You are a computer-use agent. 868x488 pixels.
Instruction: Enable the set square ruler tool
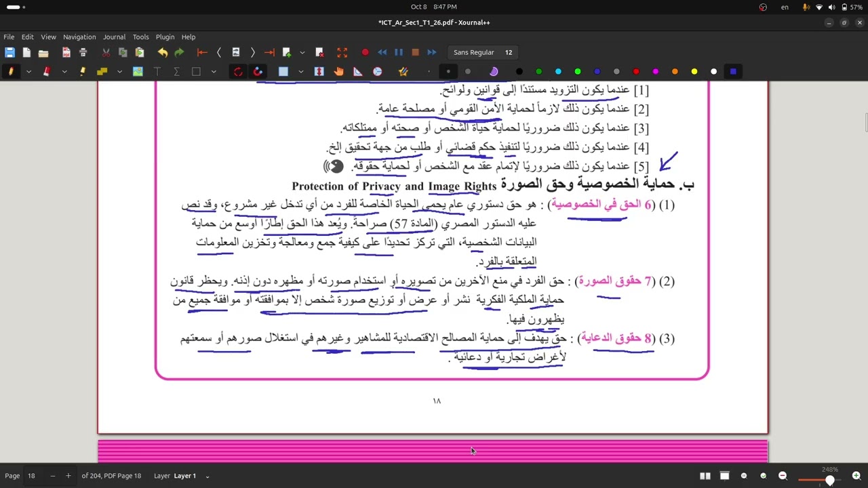pos(358,71)
